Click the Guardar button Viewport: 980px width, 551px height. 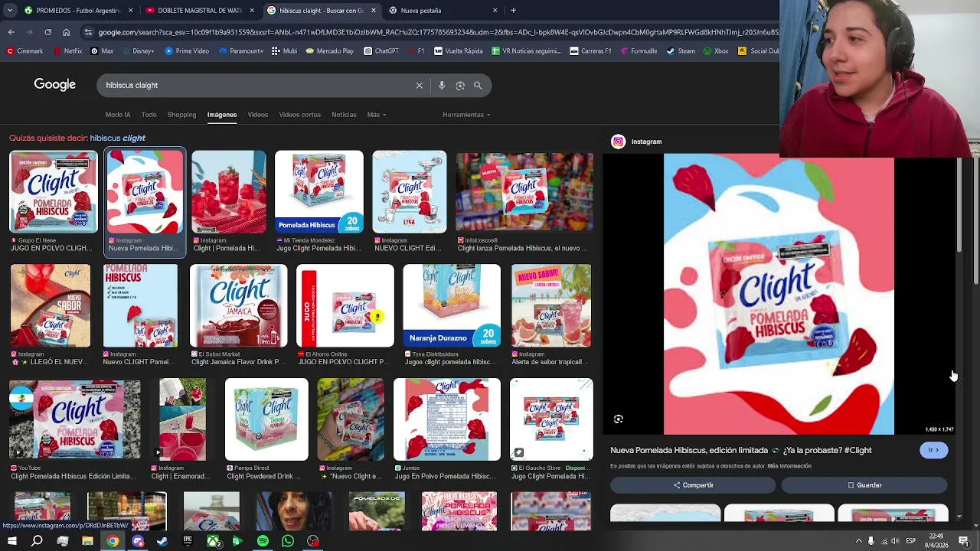864,485
